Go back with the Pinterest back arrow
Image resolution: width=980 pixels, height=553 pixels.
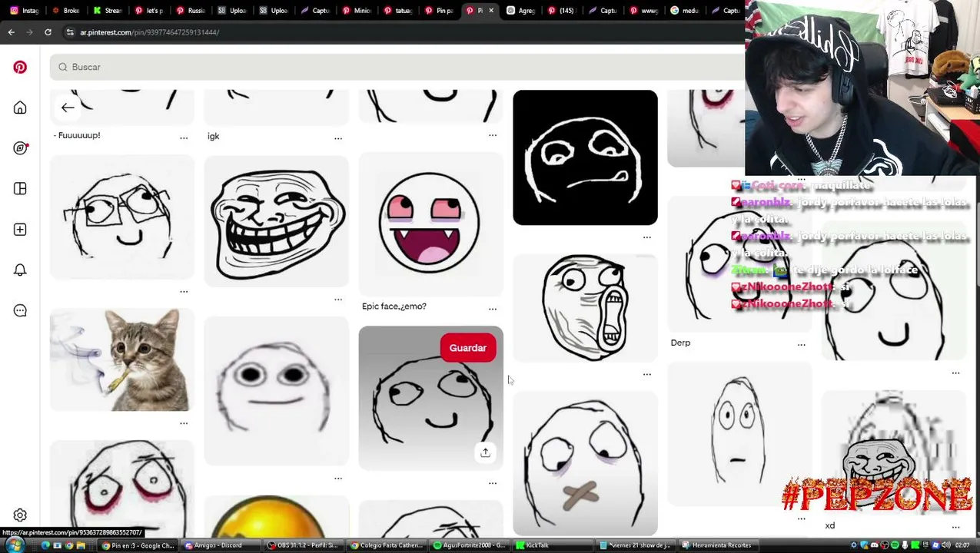tap(68, 108)
